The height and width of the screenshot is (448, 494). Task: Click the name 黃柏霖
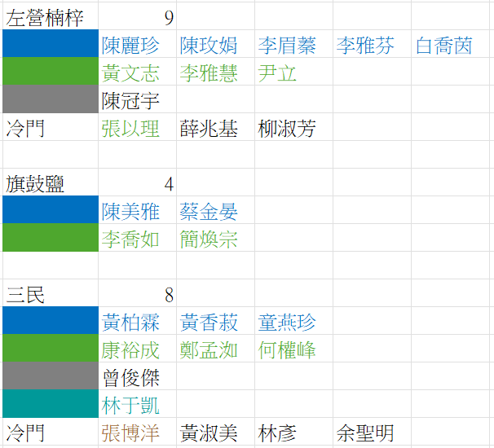(130, 323)
